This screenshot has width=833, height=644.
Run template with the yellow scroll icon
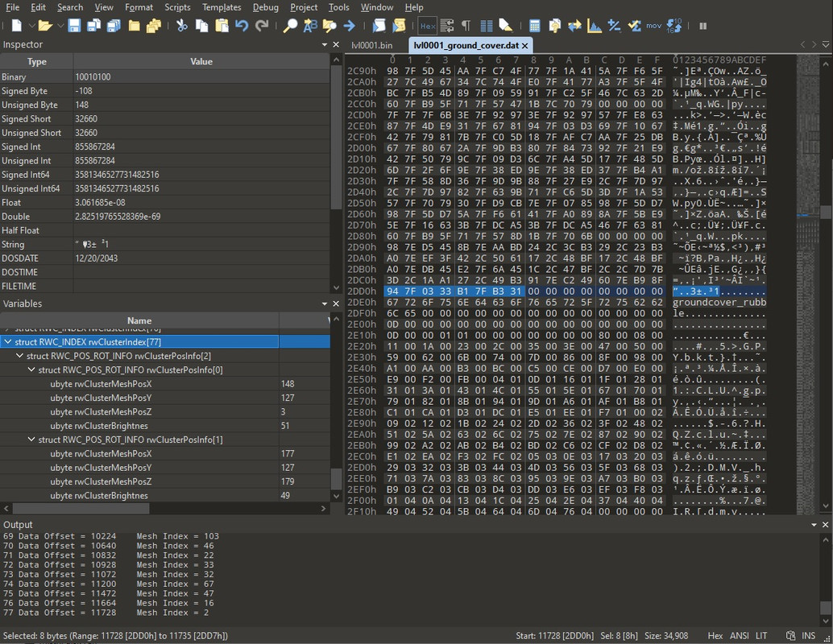tap(399, 26)
